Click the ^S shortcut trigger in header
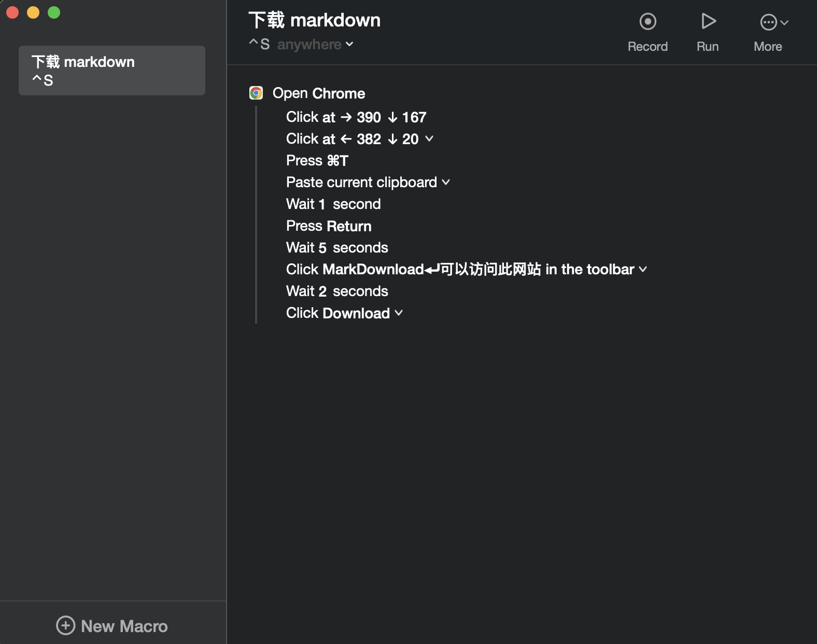Image resolution: width=817 pixels, height=644 pixels. (259, 44)
